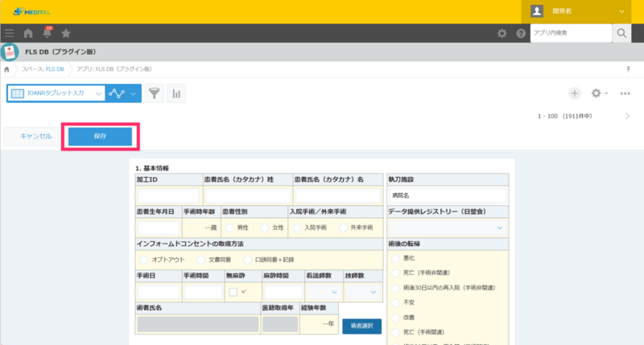Click the 加工ID input field
This screenshot has width=644, height=345.
(x=169, y=195)
